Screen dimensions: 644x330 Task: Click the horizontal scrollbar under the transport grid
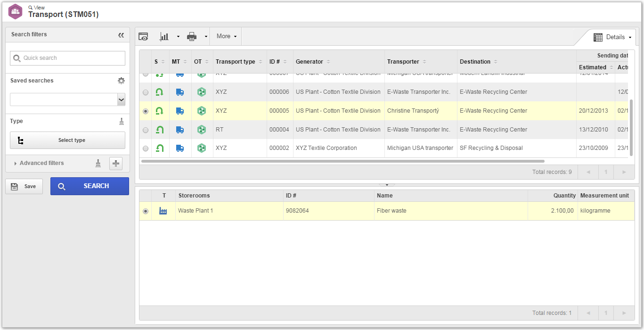[336, 161]
